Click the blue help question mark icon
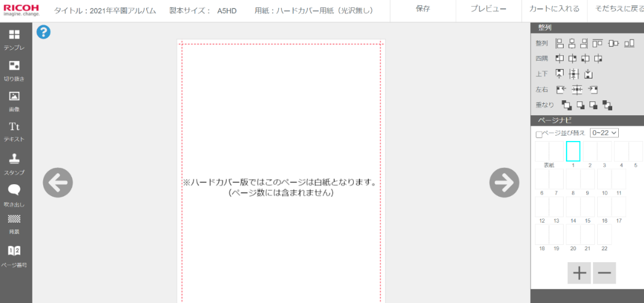644x303 pixels. click(x=43, y=32)
